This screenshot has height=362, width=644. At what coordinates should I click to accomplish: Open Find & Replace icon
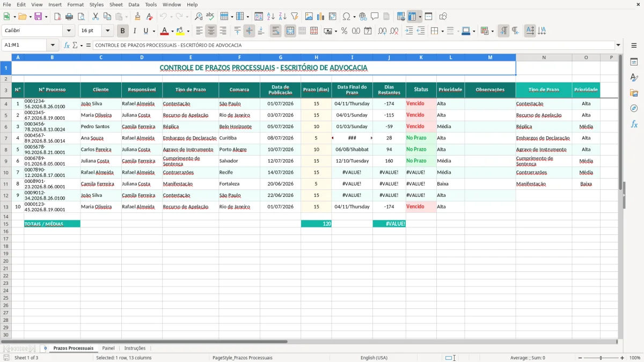coord(199,17)
